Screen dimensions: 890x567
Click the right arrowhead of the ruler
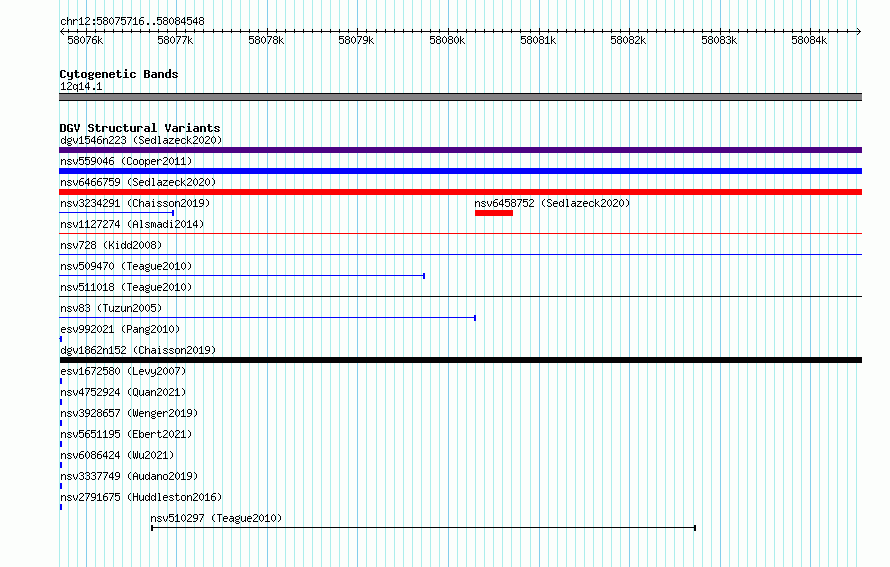859,31
